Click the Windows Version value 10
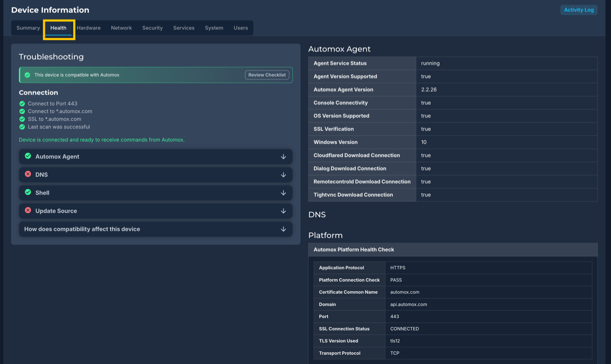The width and height of the screenshot is (611, 364). [x=424, y=142]
